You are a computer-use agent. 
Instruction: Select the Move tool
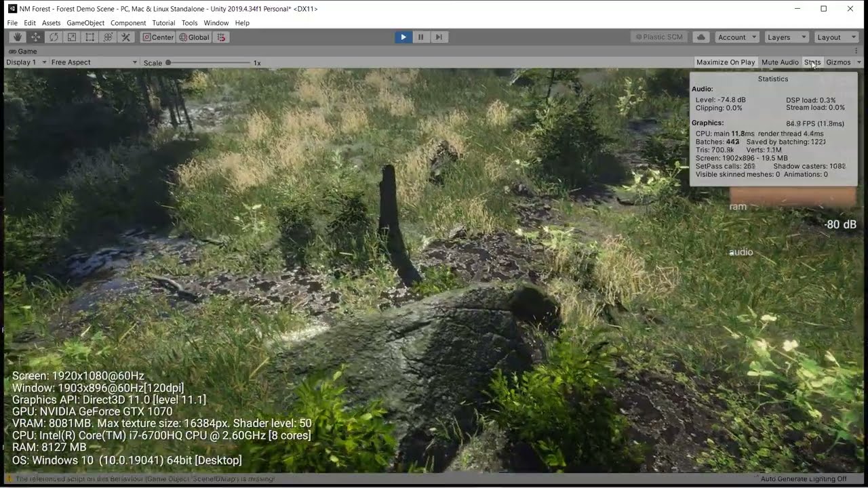pyautogui.click(x=36, y=37)
